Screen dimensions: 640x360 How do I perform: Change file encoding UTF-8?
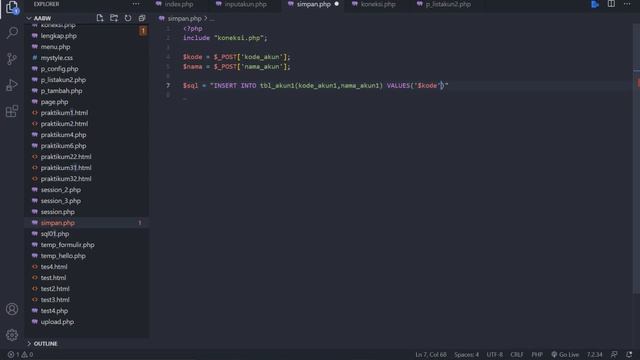495,355
